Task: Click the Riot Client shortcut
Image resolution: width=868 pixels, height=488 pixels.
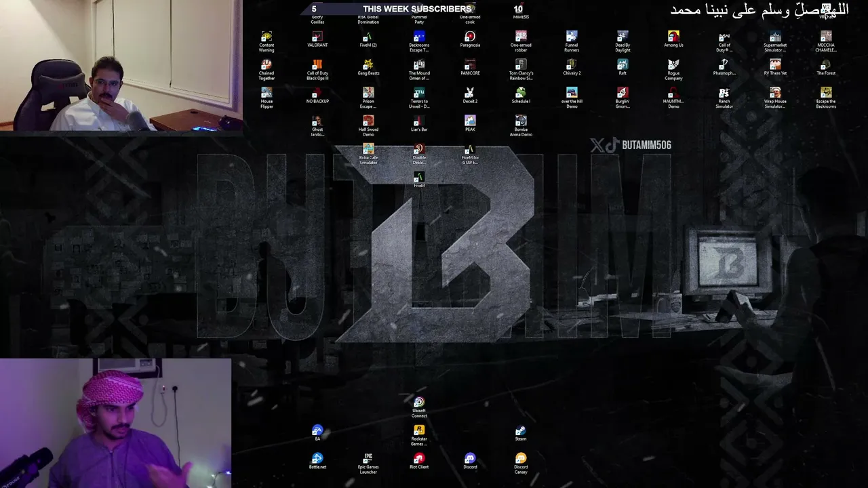Action: (419, 462)
